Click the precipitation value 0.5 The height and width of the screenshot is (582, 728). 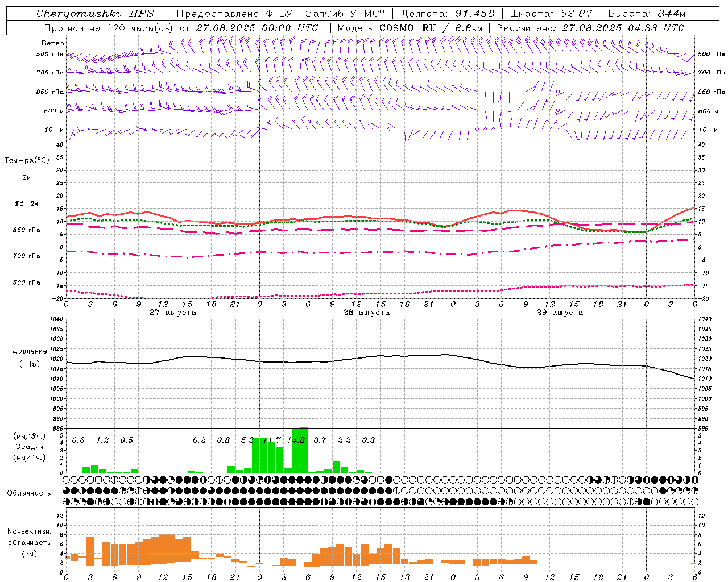click(x=126, y=440)
